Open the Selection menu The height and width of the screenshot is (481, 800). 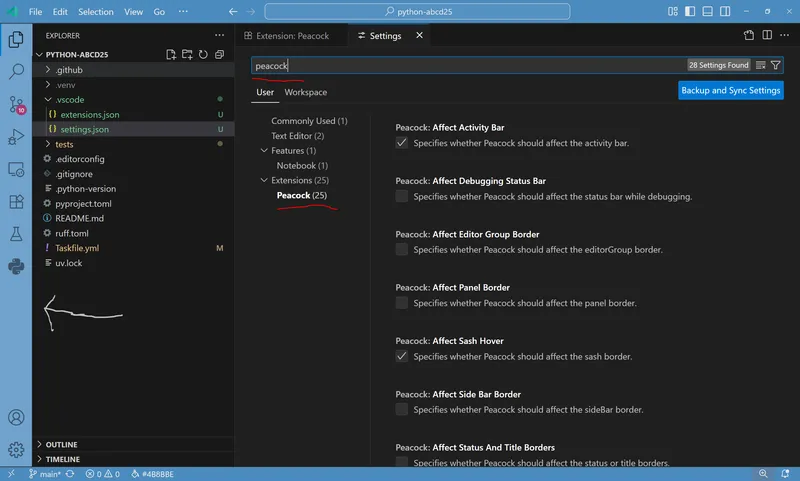pyautogui.click(x=95, y=11)
